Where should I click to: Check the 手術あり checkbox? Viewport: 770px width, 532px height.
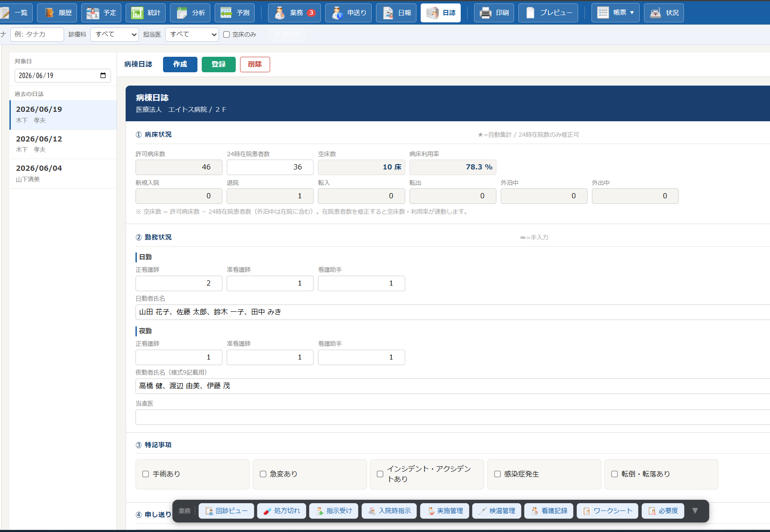point(146,474)
